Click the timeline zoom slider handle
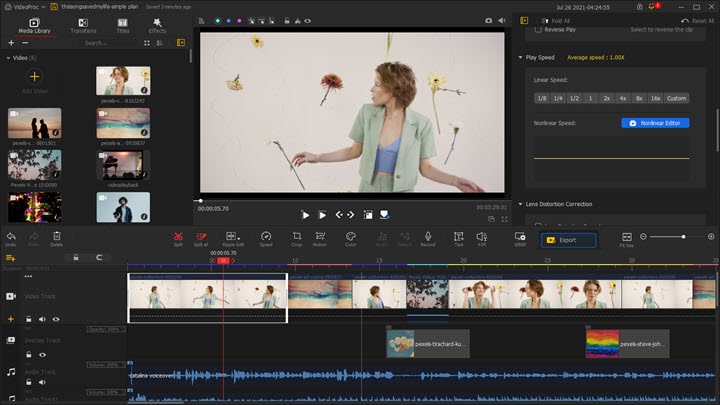 (x=682, y=236)
